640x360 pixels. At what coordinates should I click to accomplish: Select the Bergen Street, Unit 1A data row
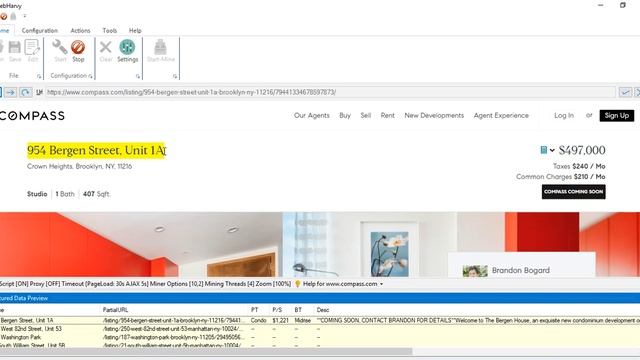(x=320, y=320)
